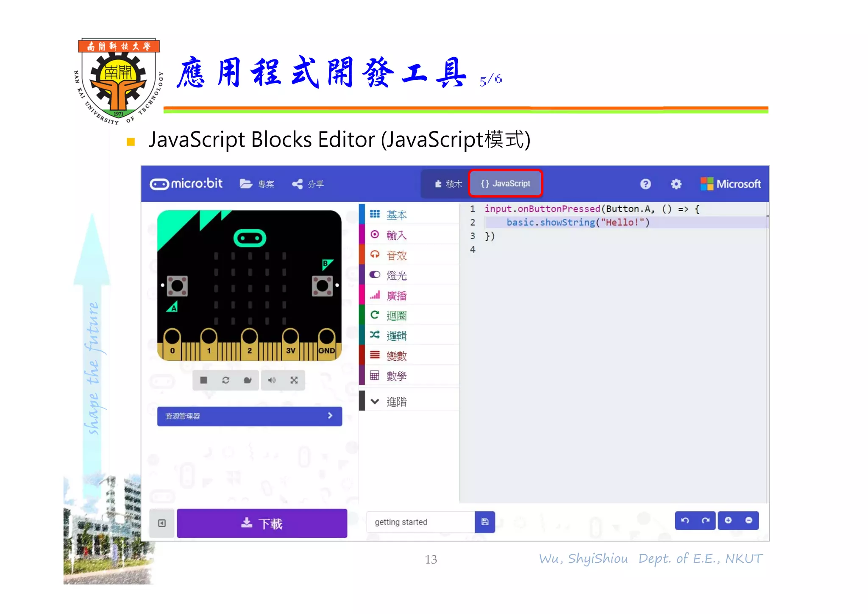The width and height of the screenshot is (868, 614).
Task: Select the 變數 variables category
Action: [x=409, y=355]
